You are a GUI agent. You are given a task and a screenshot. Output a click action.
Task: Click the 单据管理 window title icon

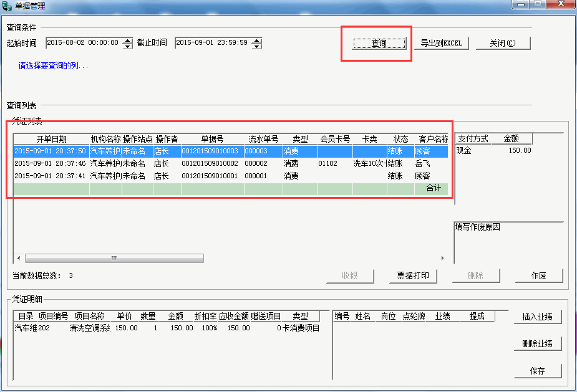point(7,6)
